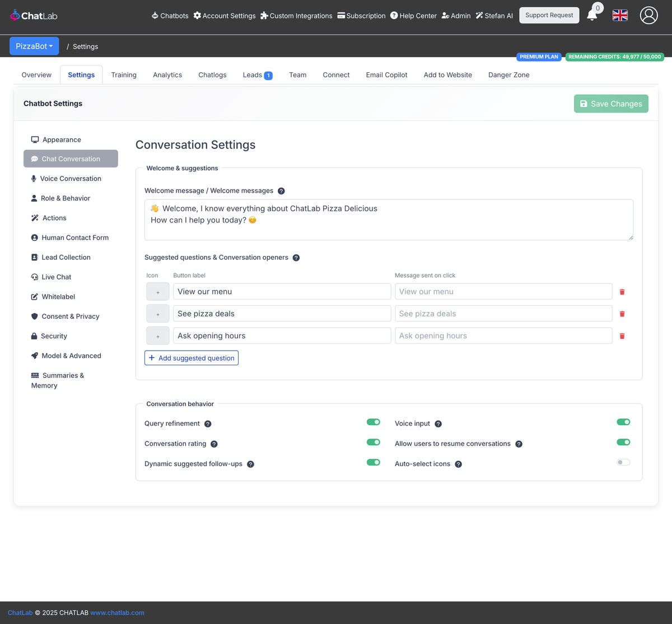The width and height of the screenshot is (672, 624).
Task: Switch to the Team tab
Action: pos(298,75)
